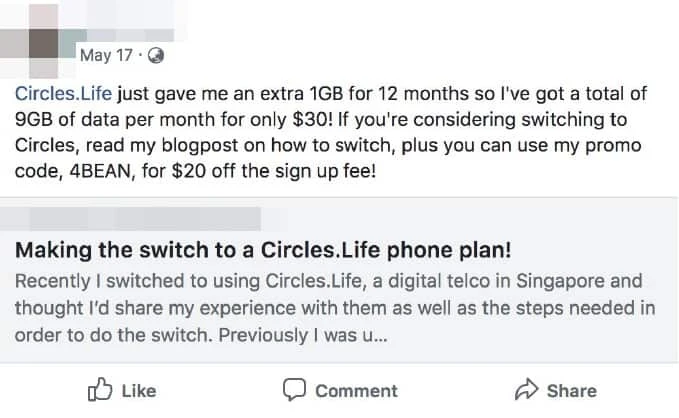Click the thumbs-up Like icon

coord(101,389)
